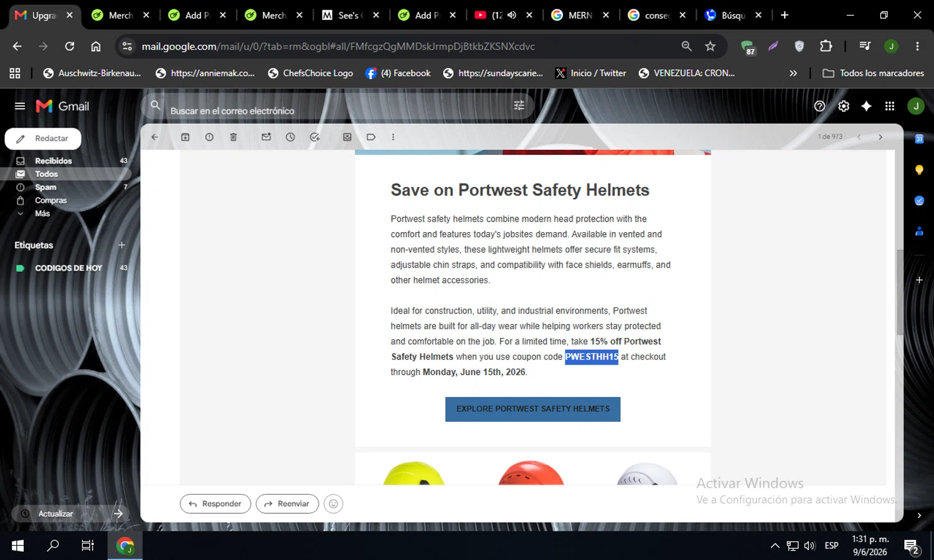This screenshot has height=560, width=934.
Task: Bookmark this page with the star
Action: pyautogui.click(x=710, y=46)
